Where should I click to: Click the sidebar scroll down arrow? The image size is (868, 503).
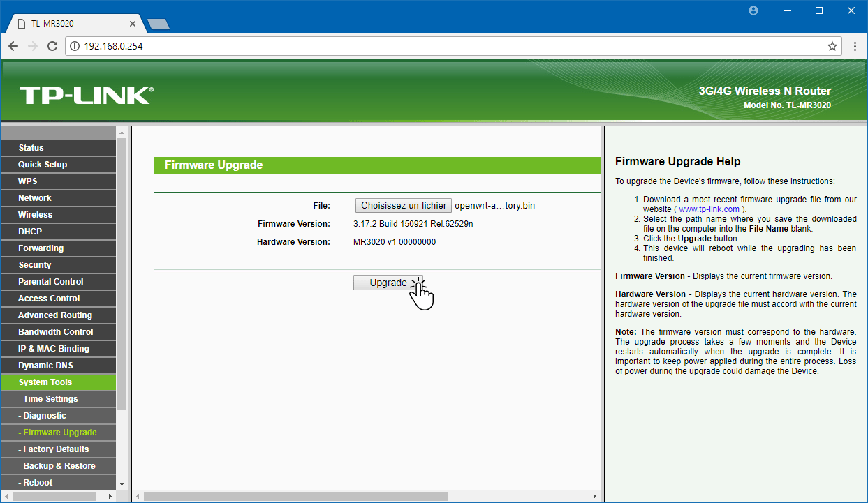tap(122, 483)
